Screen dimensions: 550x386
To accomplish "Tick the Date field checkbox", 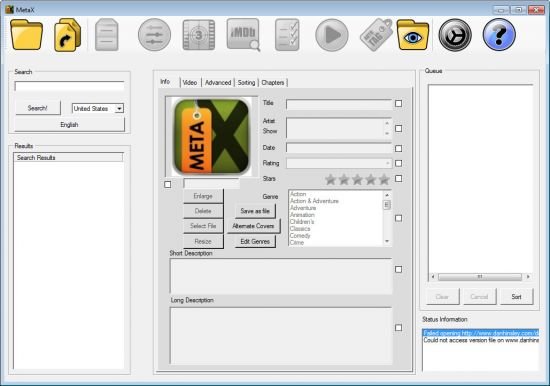I will point(398,148).
